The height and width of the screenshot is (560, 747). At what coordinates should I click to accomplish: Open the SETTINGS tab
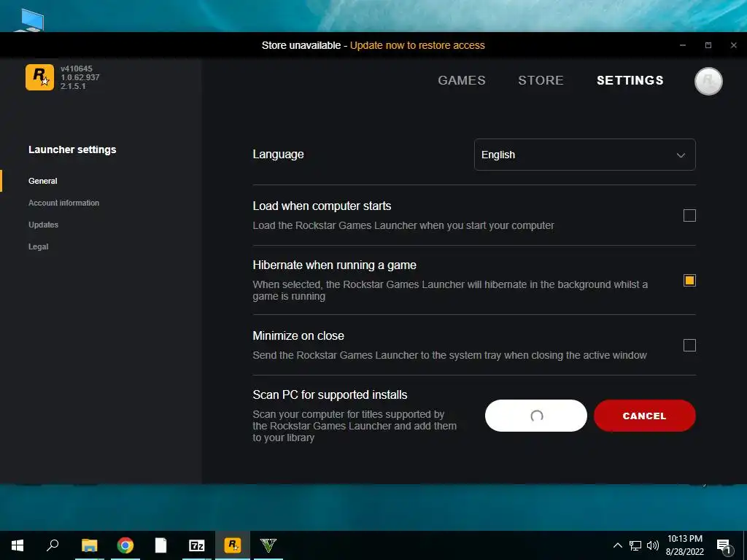coord(630,80)
